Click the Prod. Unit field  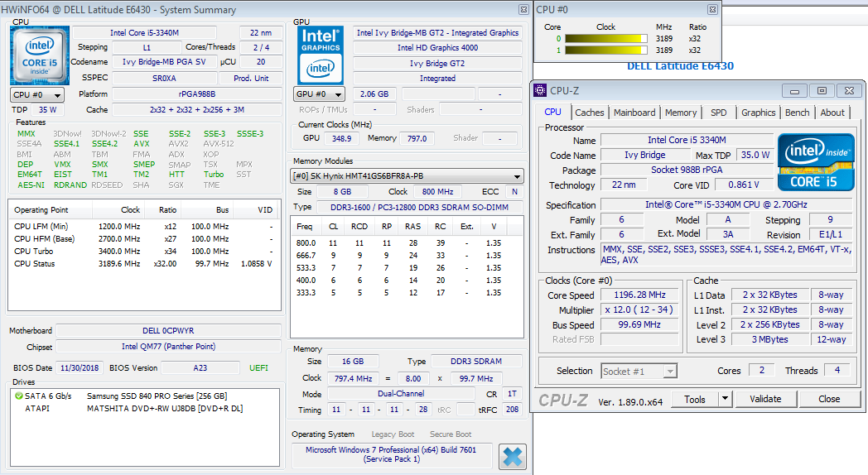tap(251, 78)
